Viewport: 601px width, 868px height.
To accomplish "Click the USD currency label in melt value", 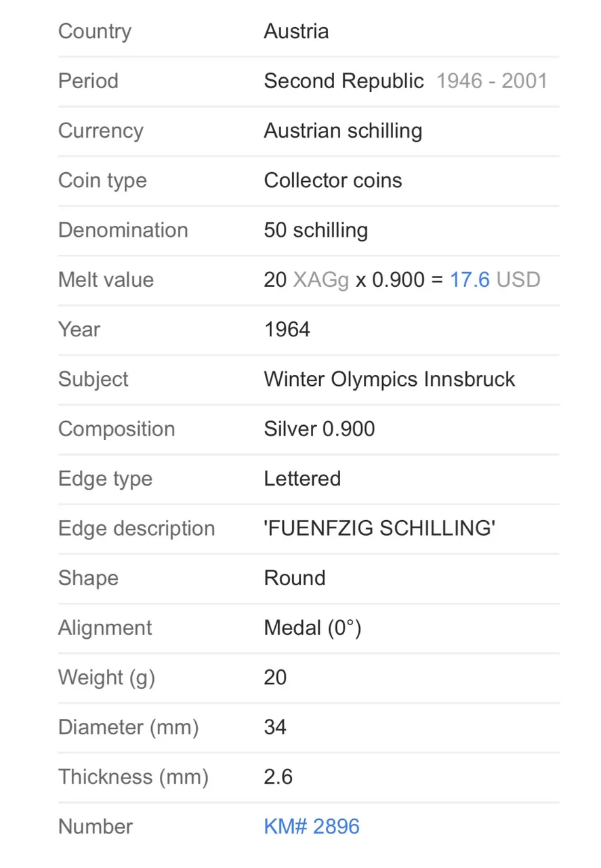I will [518, 280].
